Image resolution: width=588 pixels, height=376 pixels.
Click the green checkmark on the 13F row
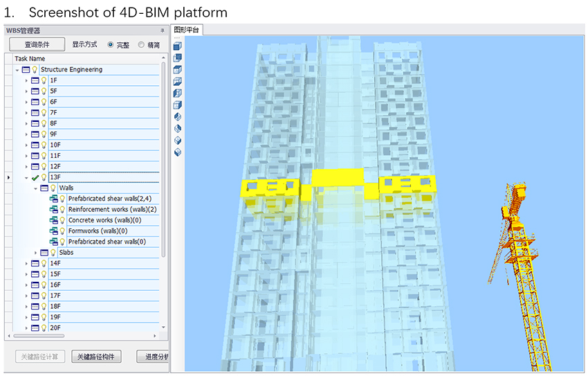35,177
